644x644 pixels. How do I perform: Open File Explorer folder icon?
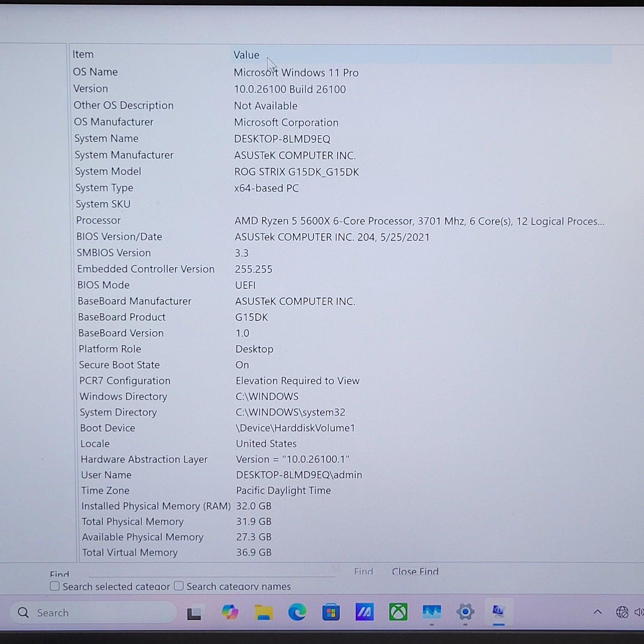click(x=264, y=612)
